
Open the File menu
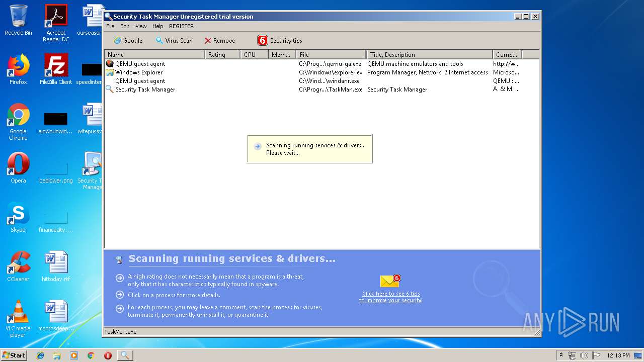tap(110, 26)
